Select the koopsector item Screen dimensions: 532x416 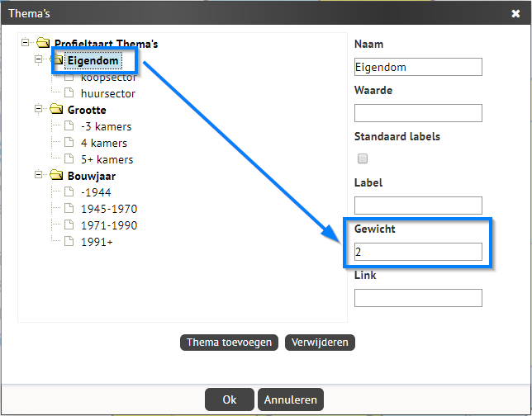(x=108, y=78)
